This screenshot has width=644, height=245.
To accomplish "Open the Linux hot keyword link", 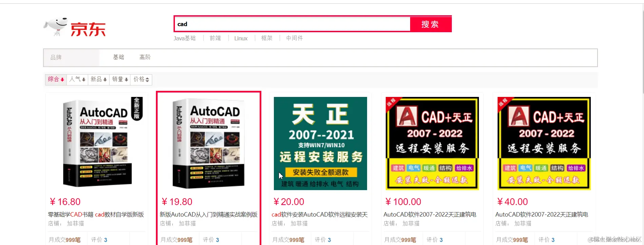I will tap(241, 38).
